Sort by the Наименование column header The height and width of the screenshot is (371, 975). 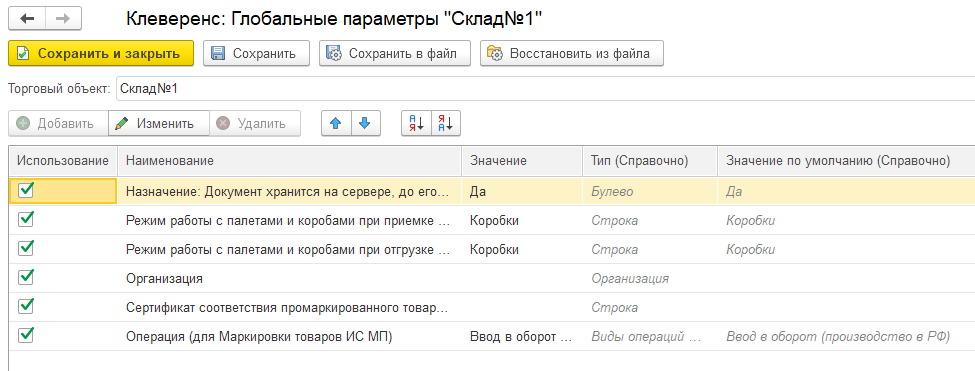(290, 161)
